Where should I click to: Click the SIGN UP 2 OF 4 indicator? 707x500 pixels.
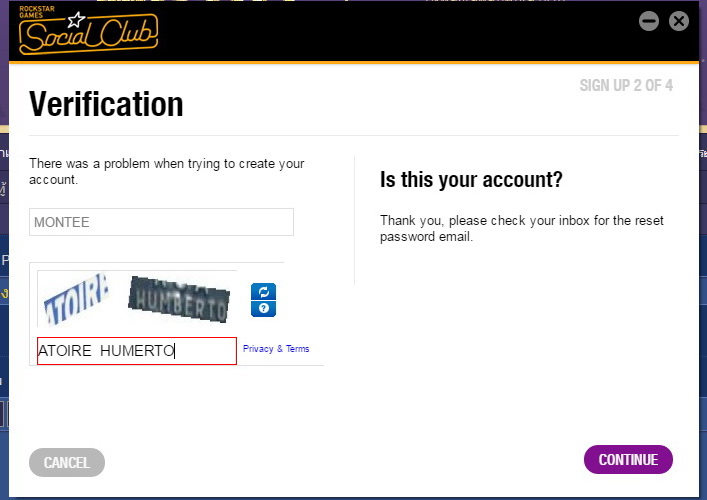click(x=626, y=85)
